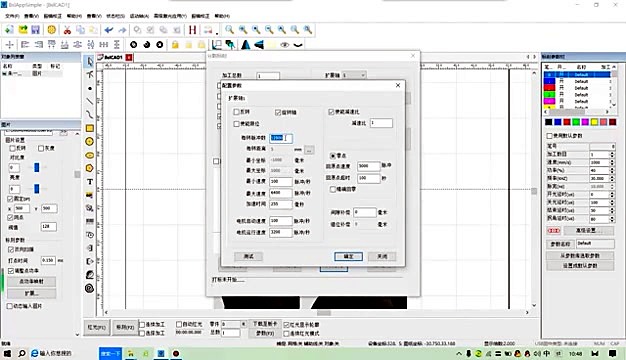Open the 文件(F) menu
The height and width of the screenshot is (360, 626).
coord(12,16)
